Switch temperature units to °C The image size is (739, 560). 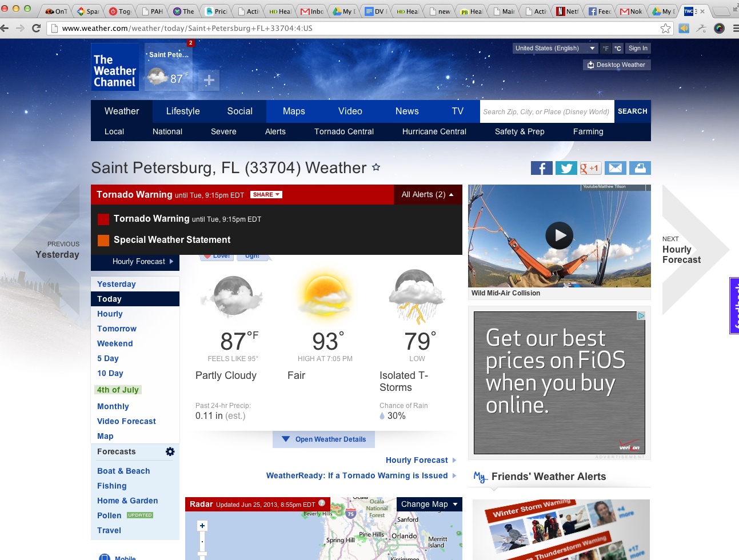point(618,49)
